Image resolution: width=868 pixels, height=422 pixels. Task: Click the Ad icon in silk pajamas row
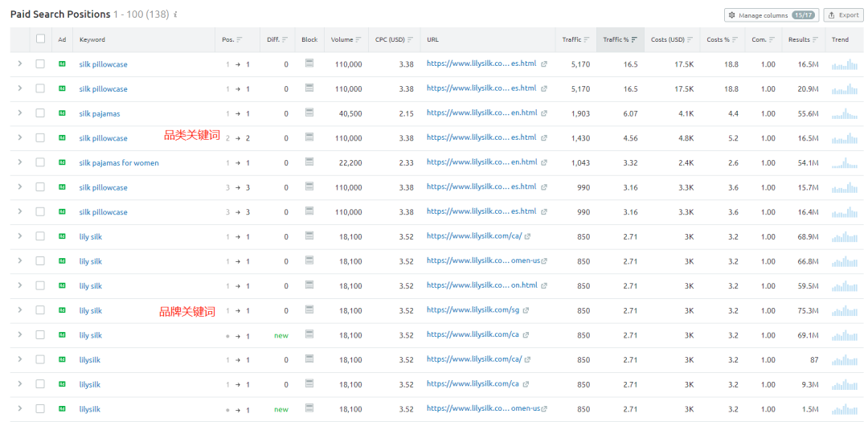[62, 113]
